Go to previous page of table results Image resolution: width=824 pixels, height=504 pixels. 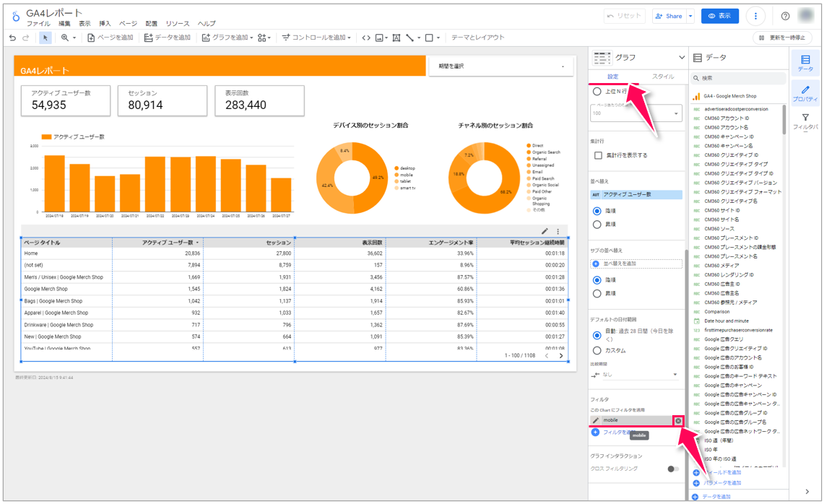[547, 356]
